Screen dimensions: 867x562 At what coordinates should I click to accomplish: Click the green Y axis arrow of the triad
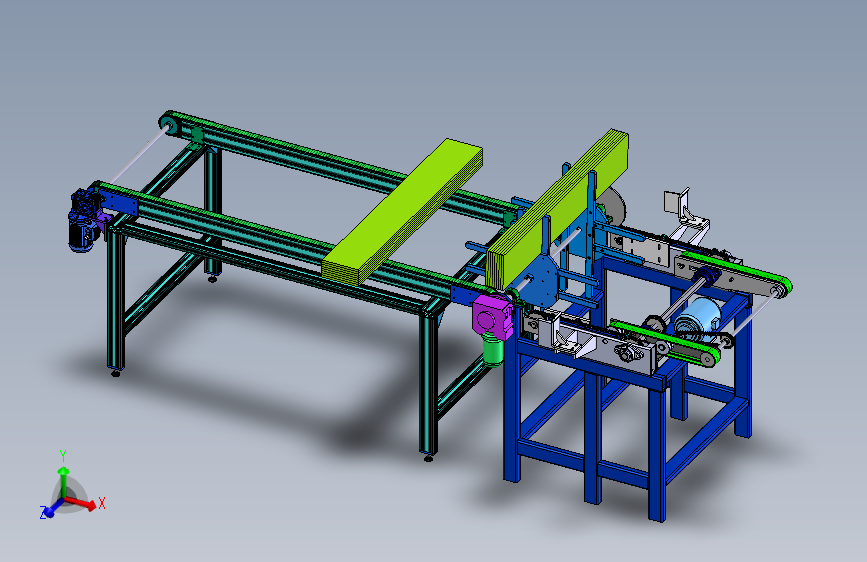click(64, 481)
